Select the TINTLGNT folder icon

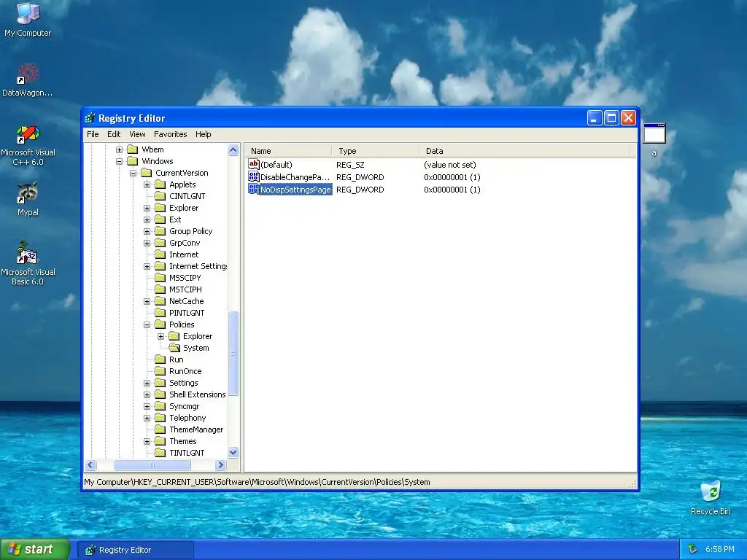tap(160, 453)
